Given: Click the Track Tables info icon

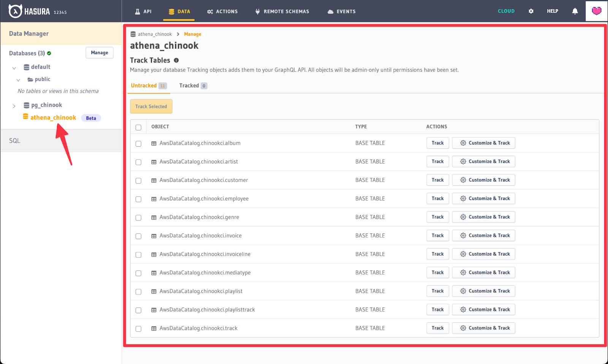Looking at the screenshot, I should tap(176, 60).
